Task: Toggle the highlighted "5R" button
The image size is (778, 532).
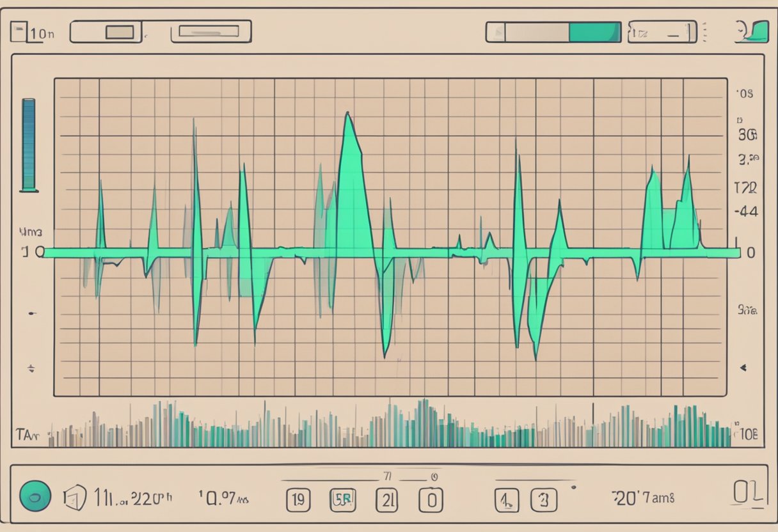Action: [x=342, y=499]
